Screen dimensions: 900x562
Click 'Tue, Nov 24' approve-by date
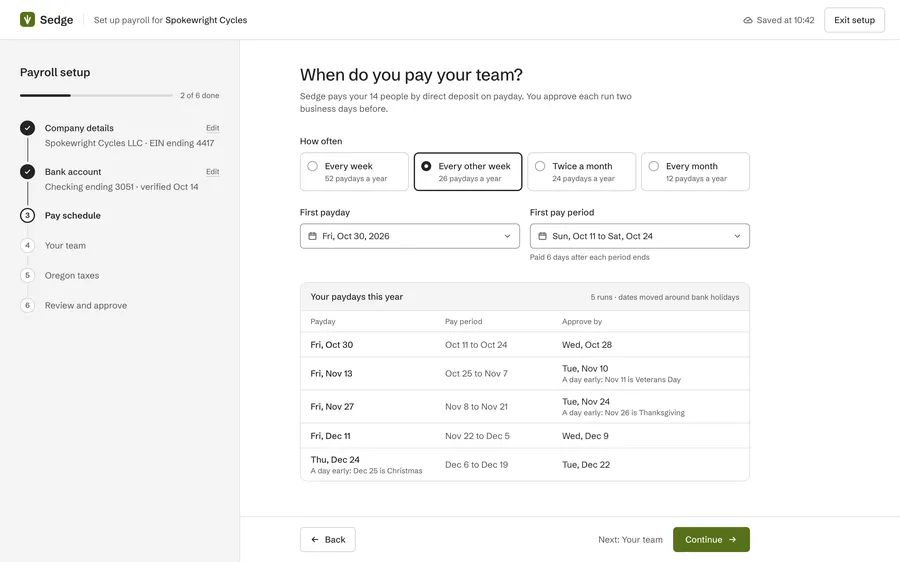coord(585,401)
